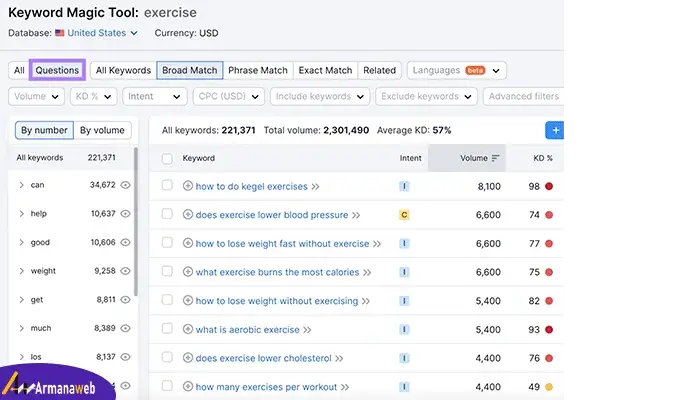The height and width of the screenshot is (400, 700).
Task: Click the double-arrow icon after 'what is aerobic exercise'
Action: click(307, 330)
